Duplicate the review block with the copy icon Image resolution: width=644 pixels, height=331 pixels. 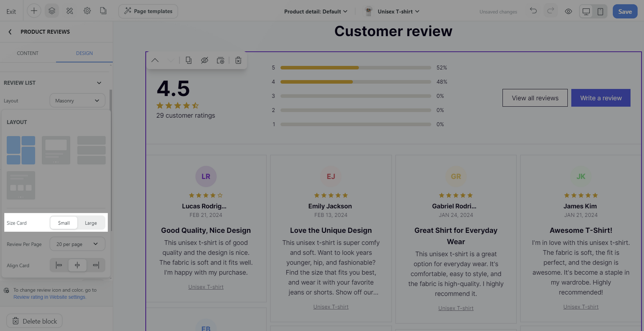pyautogui.click(x=188, y=60)
